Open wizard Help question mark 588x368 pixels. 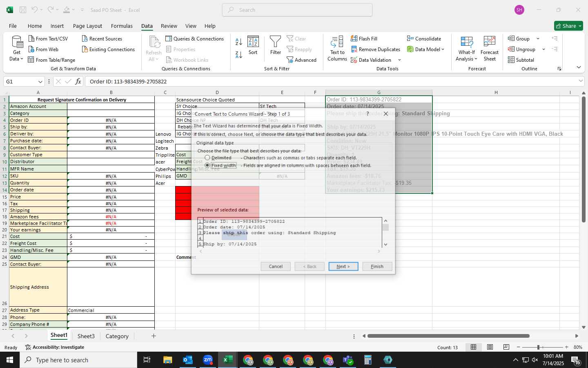pyautogui.click(x=367, y=113)
